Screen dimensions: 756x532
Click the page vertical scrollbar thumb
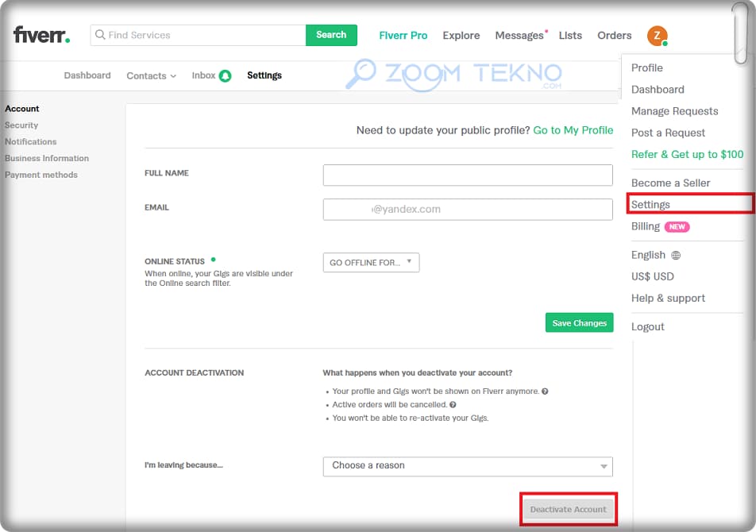(x=741, y=33)
